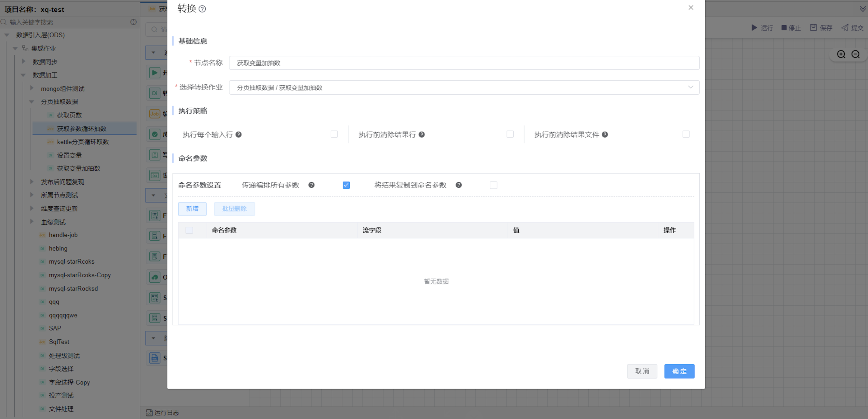Expand the 数据同步 tree node
This screenshot has height=419, width=868.
point(24,61)
